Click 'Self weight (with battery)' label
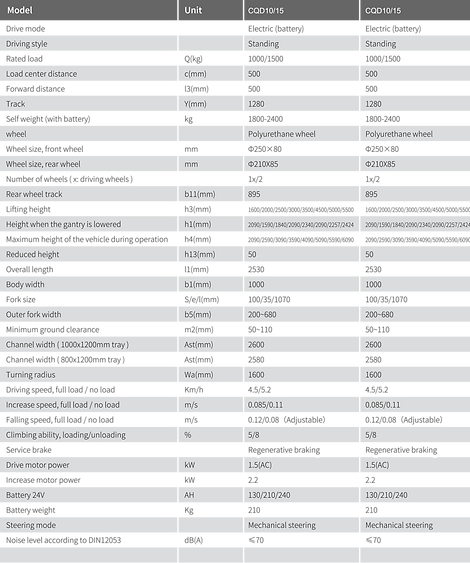This screenshot has width=470, height=563. tap(48, 119)
